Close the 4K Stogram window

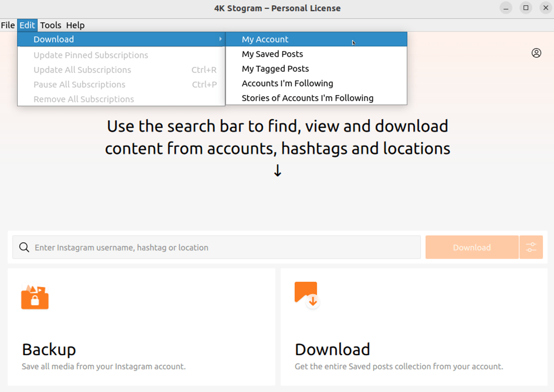point(545,8)
